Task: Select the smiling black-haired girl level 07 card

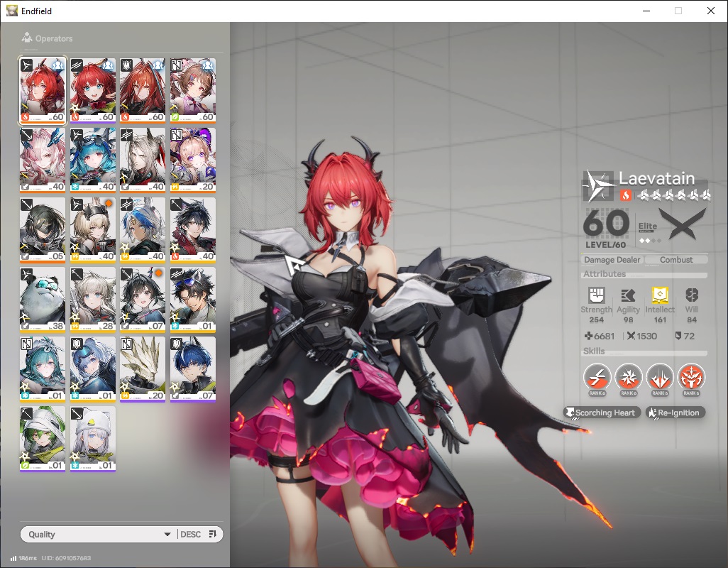Action: [143, 300]
